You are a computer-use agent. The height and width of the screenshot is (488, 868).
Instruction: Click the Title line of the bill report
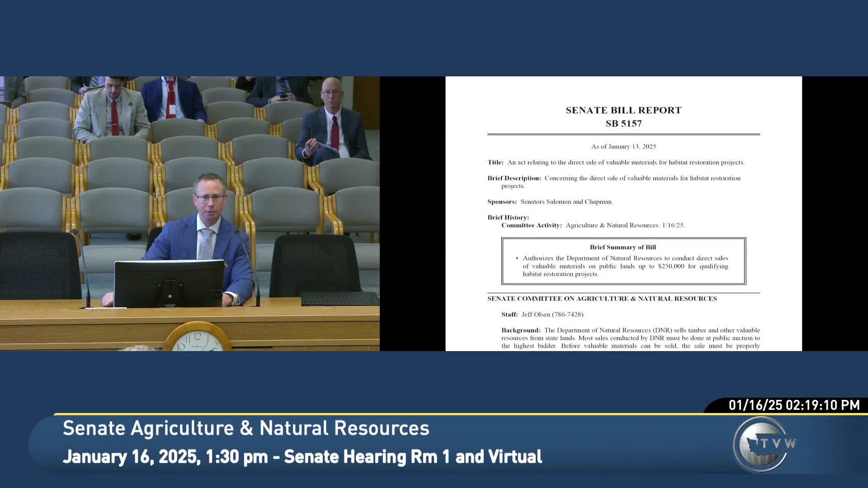pos(624,162)
